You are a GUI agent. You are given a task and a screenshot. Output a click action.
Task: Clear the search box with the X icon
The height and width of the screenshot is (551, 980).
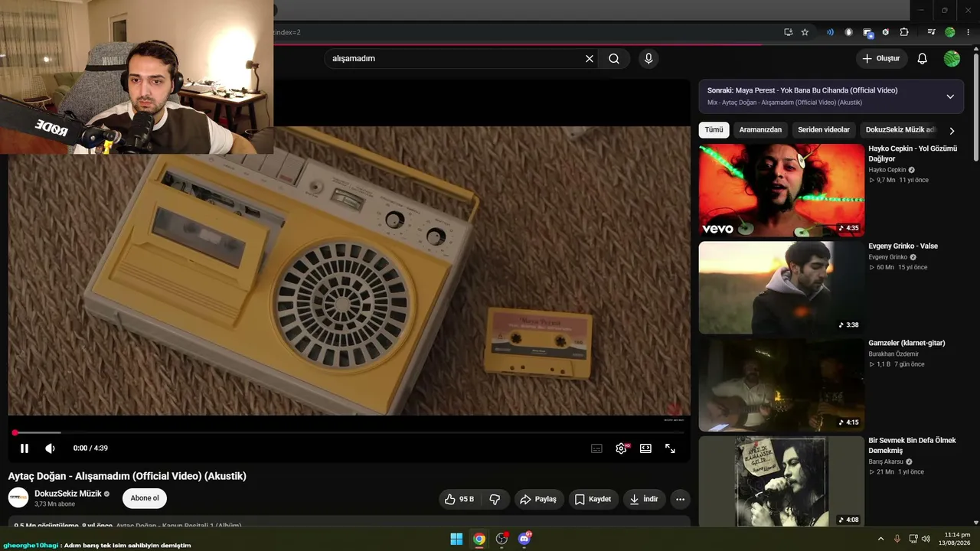point(590,58)
